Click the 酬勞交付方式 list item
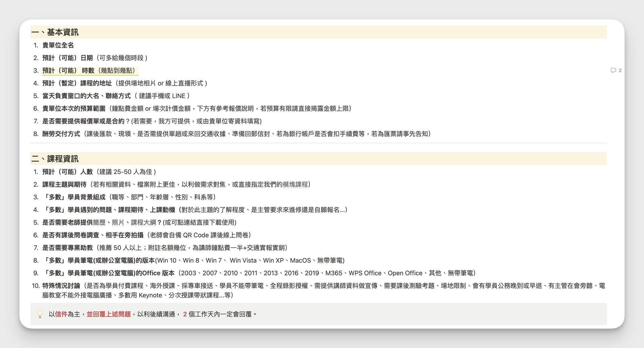This screenshot has height=348, width=644. 61,134
